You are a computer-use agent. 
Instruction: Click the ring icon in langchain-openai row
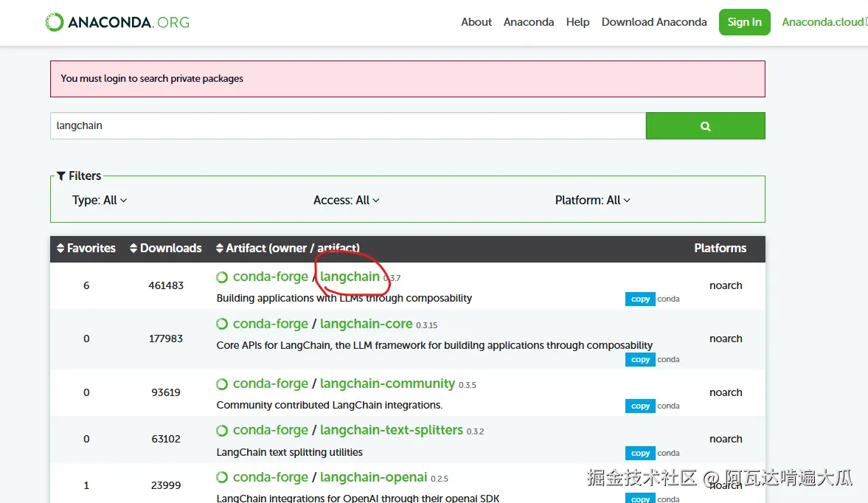pos(222,477)
